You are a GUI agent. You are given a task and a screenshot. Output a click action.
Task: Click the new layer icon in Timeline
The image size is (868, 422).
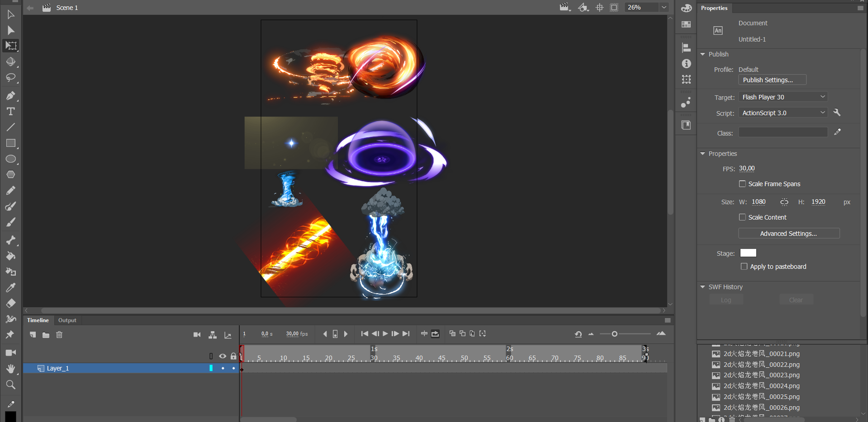click(x=33, y=335)
